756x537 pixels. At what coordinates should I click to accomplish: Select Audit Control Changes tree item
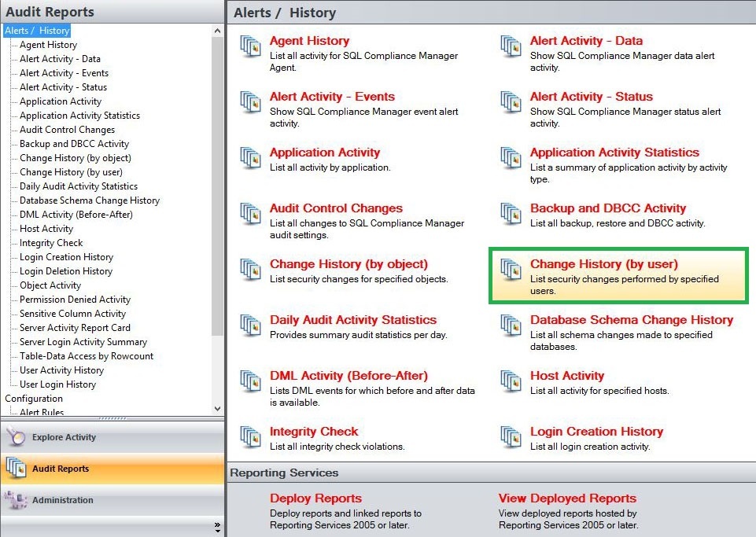[67, 130]
